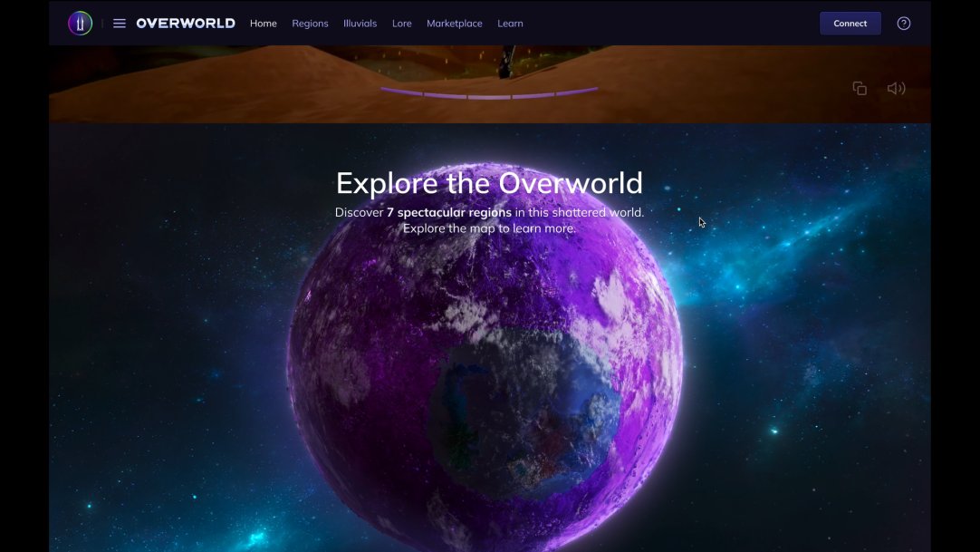This screenshot has width=980, height=552.
Task: Open the Learn nav item
Action: pos(510,24)
